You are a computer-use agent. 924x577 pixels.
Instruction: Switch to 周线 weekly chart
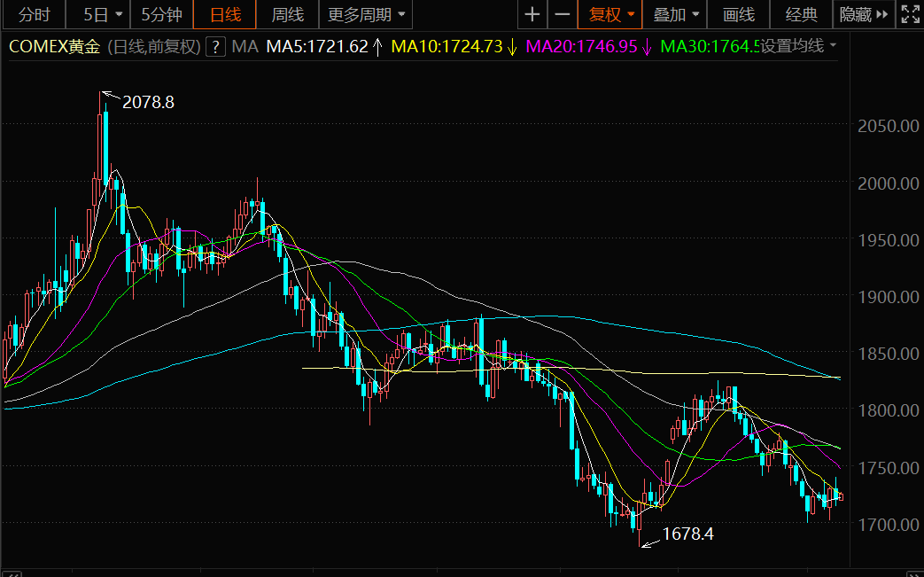pyautogui.click(x=287, y=14)
